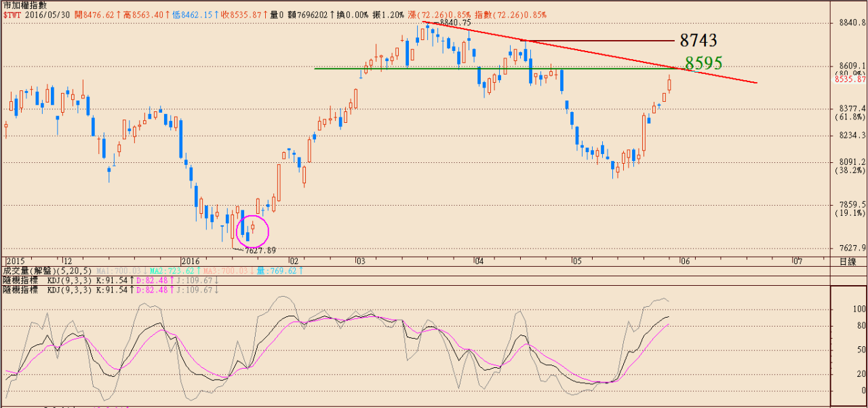
Task: Click the blue 量:769.62 volume value
Action: [x=276, y=270]
